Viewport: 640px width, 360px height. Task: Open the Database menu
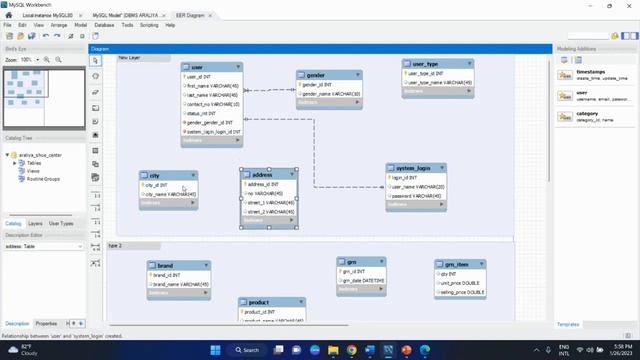(104, 25)
